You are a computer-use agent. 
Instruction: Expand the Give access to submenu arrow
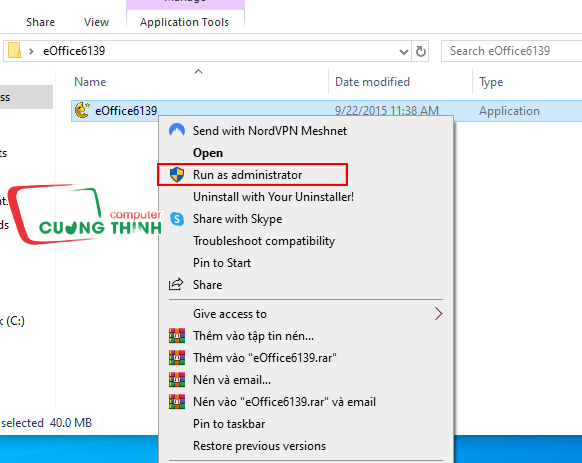(438, 314)
